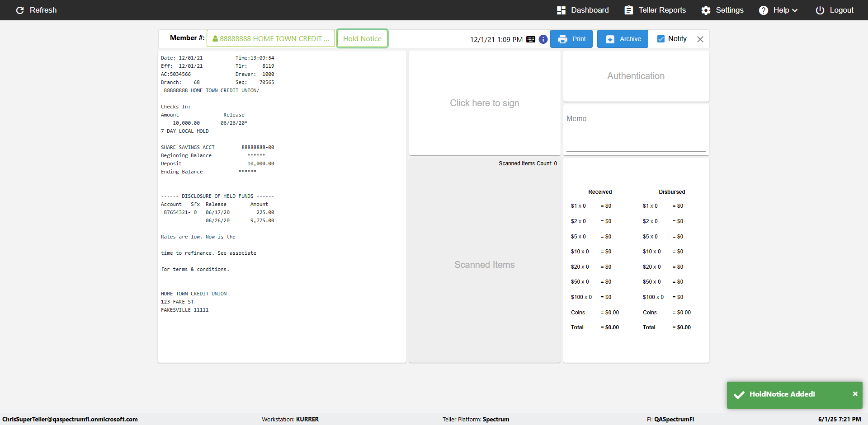
Task: Click the 12/1/21 1:09 PM timestamp
Action: tap(496, 40)
